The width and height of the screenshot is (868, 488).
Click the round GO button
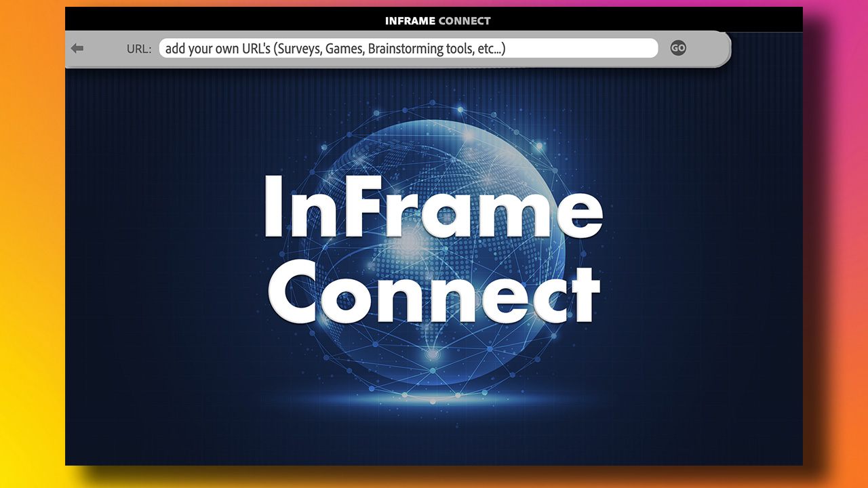(x=678, y=48)
